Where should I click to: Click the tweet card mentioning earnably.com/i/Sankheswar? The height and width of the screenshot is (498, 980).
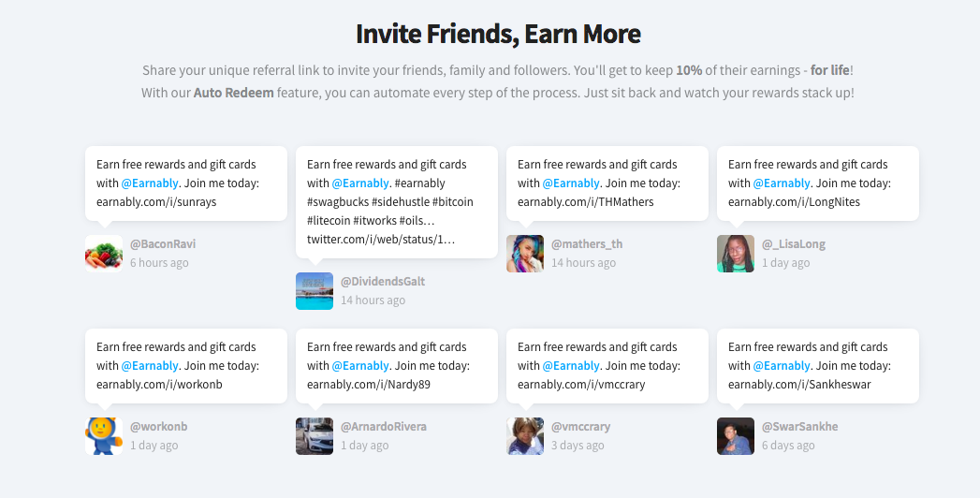(818, 365)
